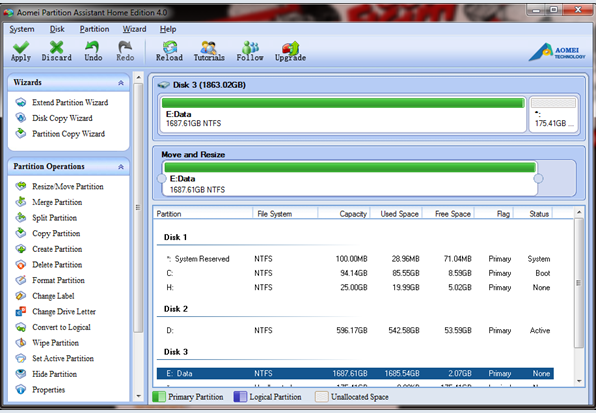Choose Wipe Partition operation
This screenshot has width=596, height=413.
[x=55, y=343]
